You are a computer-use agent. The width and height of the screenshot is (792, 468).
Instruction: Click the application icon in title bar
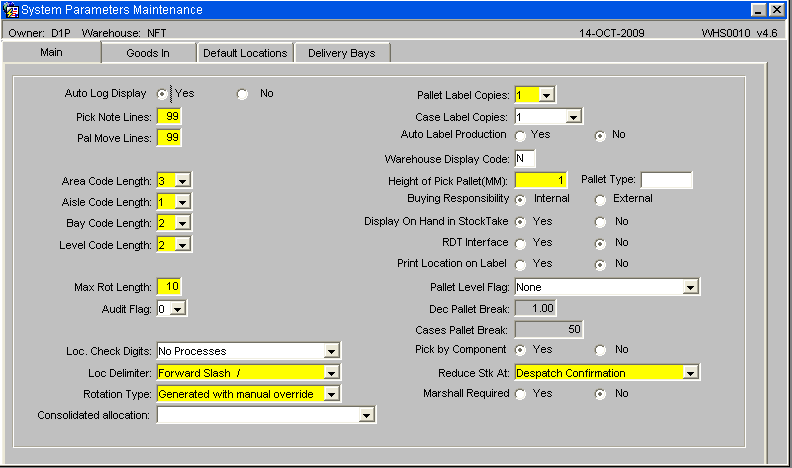[x=11, y=10]
